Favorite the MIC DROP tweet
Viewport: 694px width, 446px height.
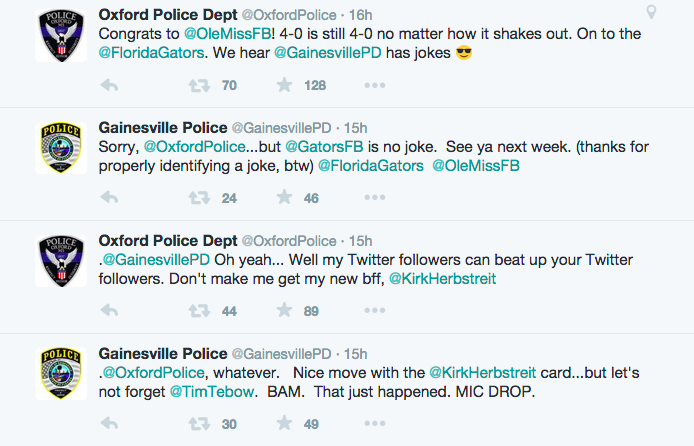click(284, 423)
